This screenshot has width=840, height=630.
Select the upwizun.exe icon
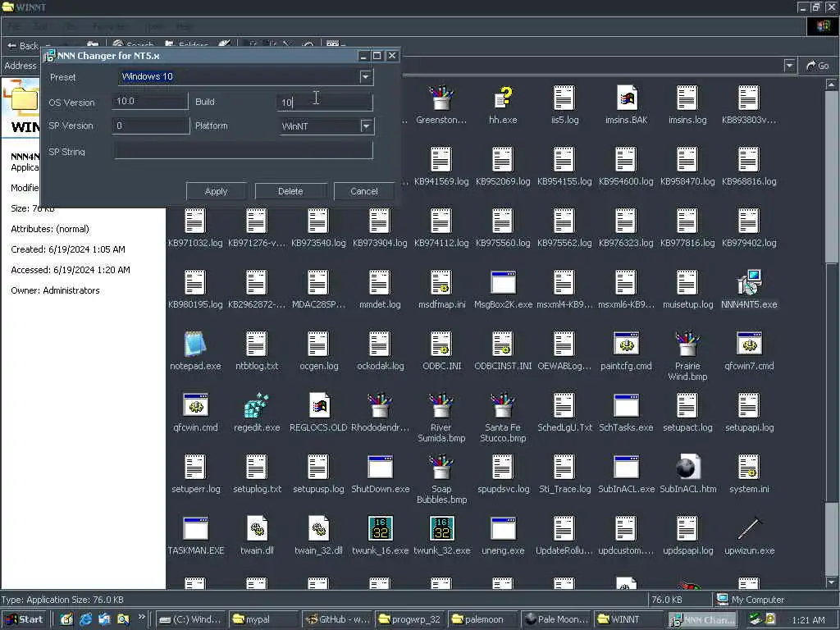[x=749, y=528]
